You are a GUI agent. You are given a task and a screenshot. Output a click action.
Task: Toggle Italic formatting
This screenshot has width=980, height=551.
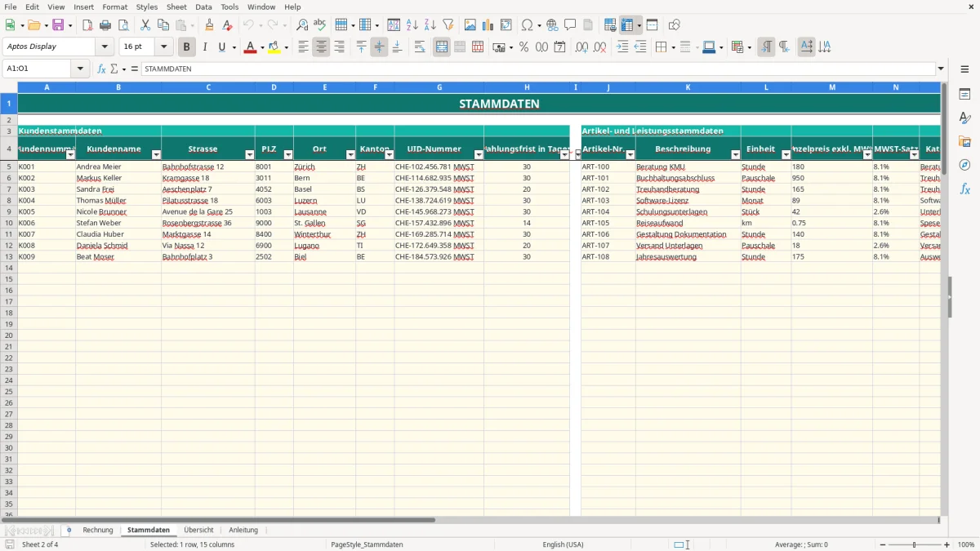click(x=205, y=47)
